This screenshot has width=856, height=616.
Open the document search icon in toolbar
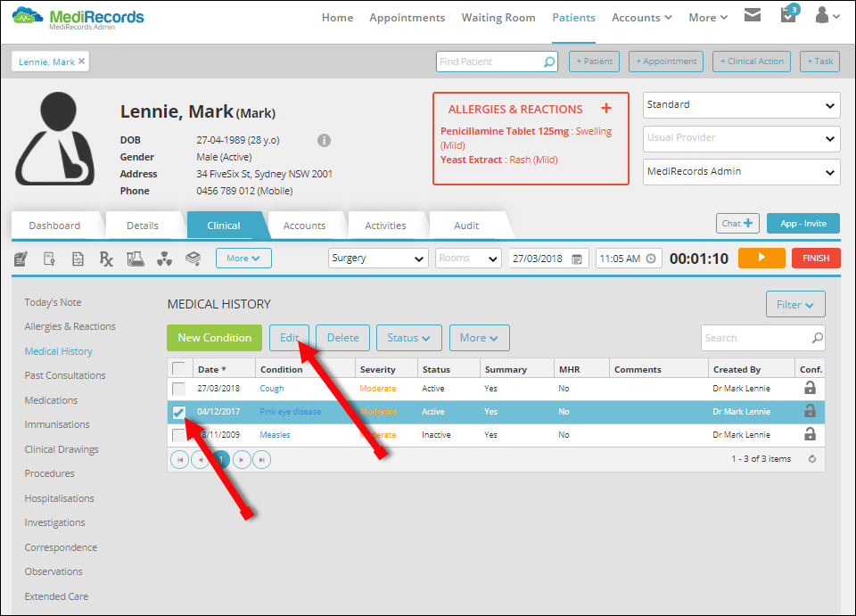coord(49,259)
